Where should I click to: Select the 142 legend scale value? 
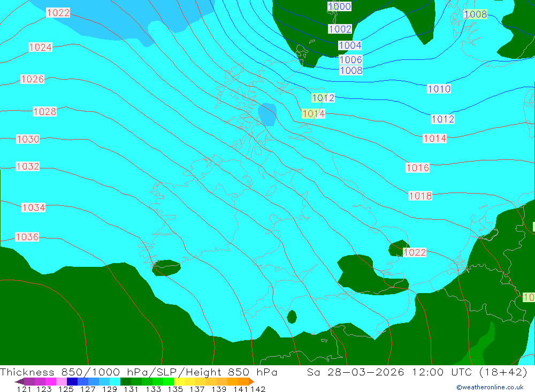[258, 389]
